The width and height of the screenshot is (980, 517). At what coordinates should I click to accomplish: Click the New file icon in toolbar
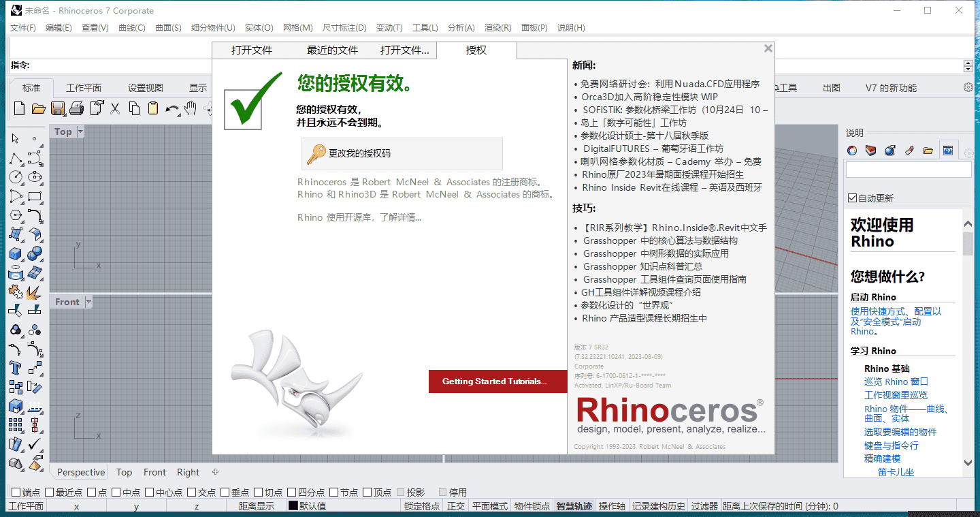[19, 108]
